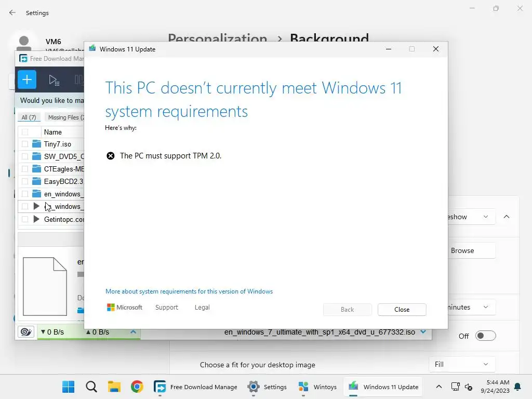Open taskbar Search

coord(91,387)
